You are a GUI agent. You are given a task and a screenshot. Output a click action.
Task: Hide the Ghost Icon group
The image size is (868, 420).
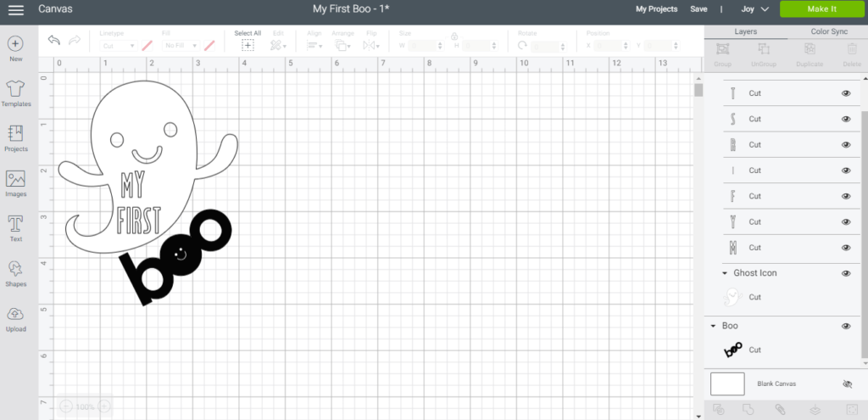[846, 273]
